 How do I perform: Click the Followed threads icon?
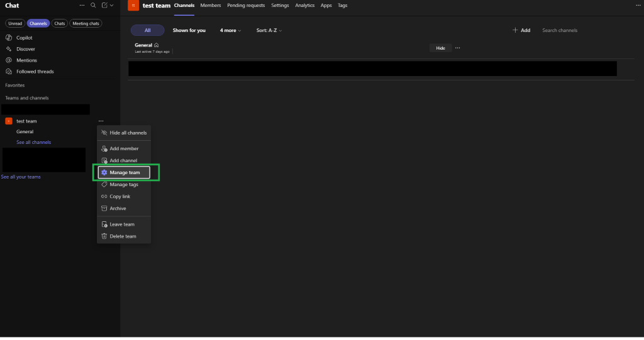pos(9,72)
